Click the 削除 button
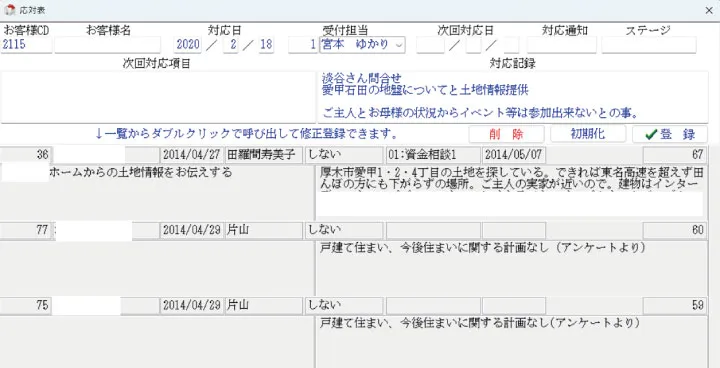Viewport: 720px width, 368px height. tap(506, 134)
